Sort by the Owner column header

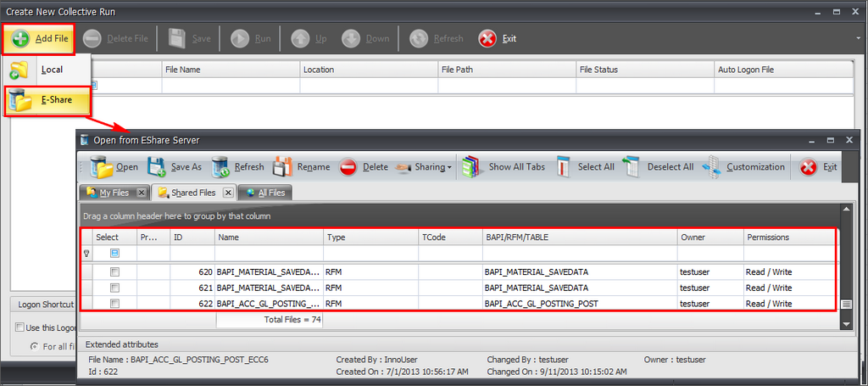click(709, 238)
